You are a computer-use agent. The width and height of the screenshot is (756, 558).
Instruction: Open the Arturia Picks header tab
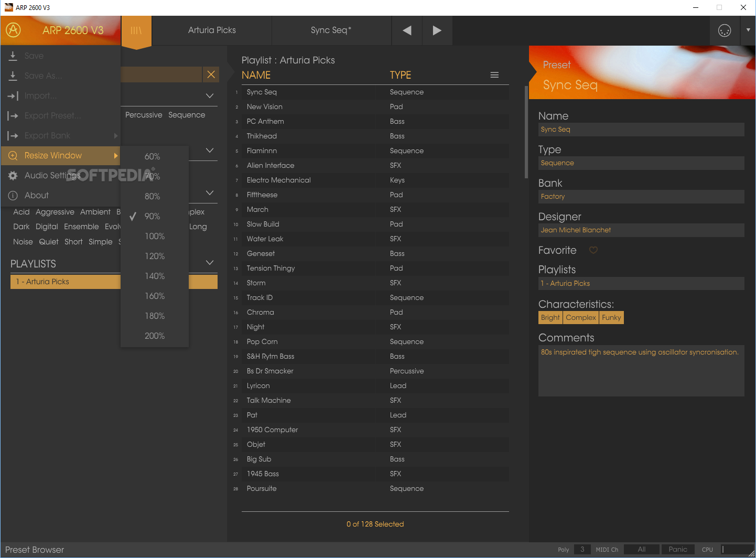point(212,30)
